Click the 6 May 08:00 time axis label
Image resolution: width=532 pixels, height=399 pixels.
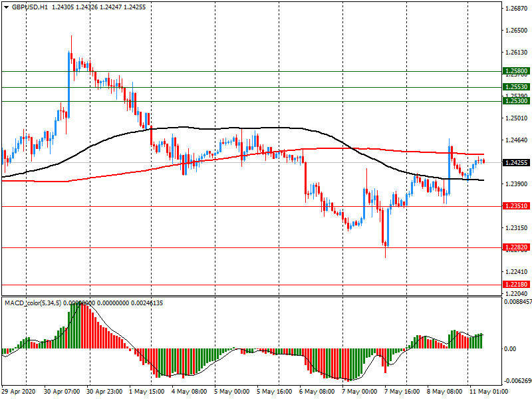(317, 392)
